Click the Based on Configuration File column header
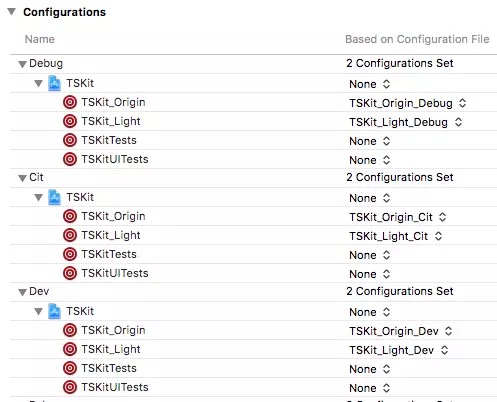The width and height of the screenshot is (497, 402). point(417,39)
